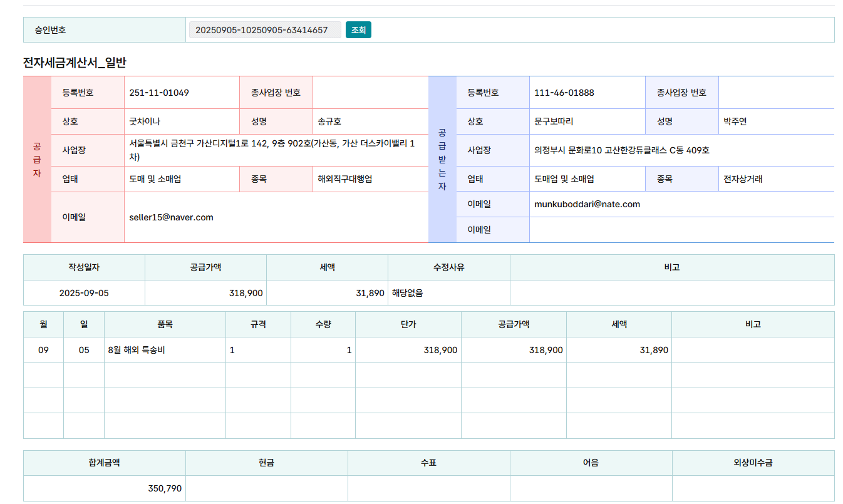
Task: Click the supplier company name 굿차이나
Action: 140,121
